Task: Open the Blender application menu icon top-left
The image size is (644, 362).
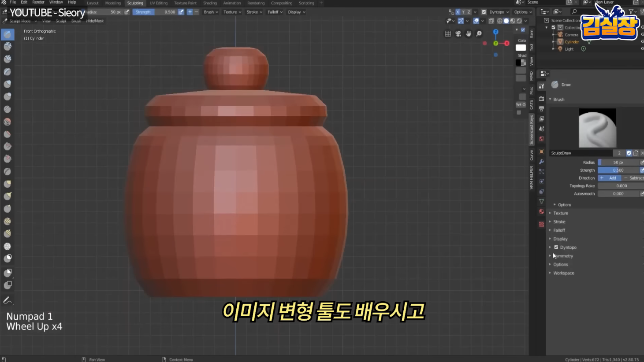Action: pos(4,2)
